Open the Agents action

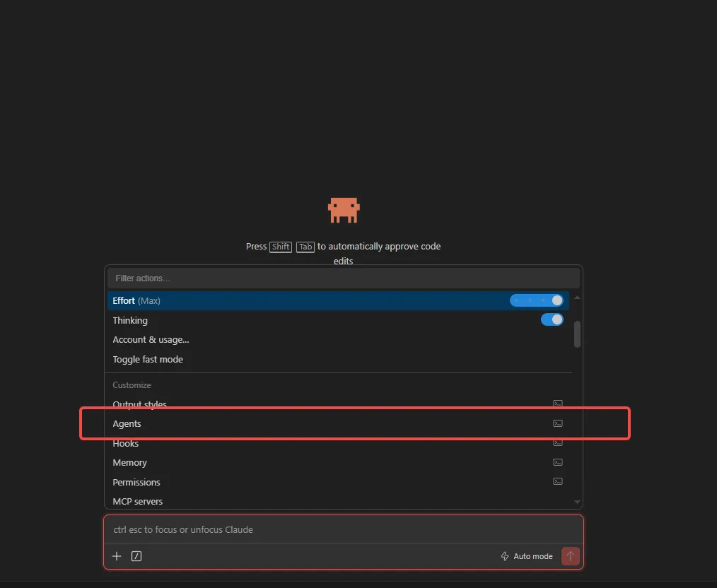339,423
